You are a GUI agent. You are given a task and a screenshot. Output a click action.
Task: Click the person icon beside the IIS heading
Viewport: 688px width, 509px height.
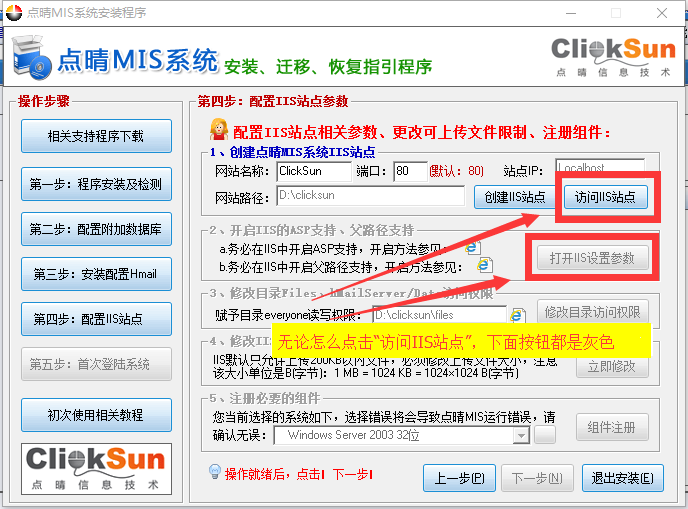pos(218,131)
